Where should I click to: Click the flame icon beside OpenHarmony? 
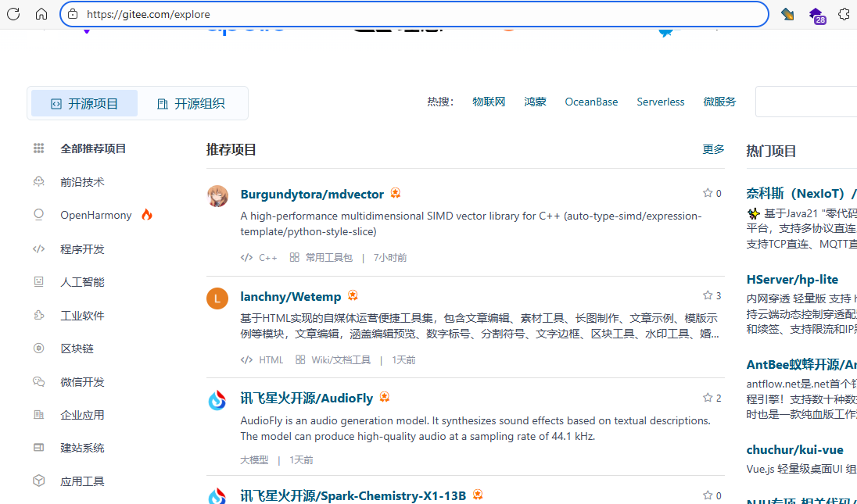(x=146, y=215)
